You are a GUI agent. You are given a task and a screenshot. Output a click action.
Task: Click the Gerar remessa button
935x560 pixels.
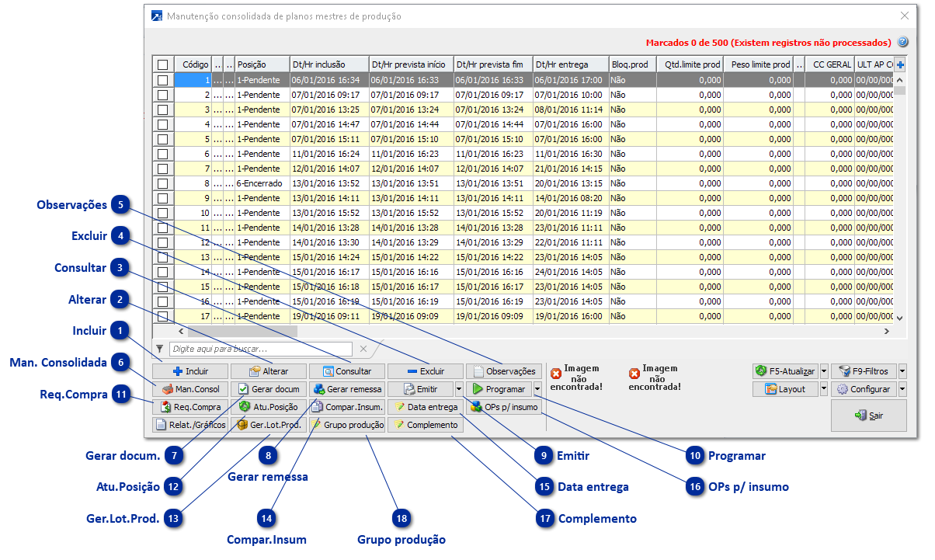click(x=347, y=389)
